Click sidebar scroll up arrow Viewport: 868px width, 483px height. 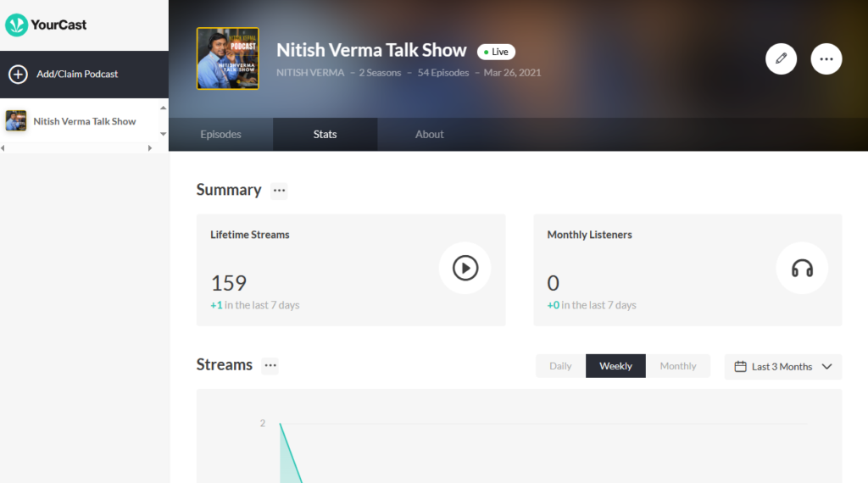[163, 108]
